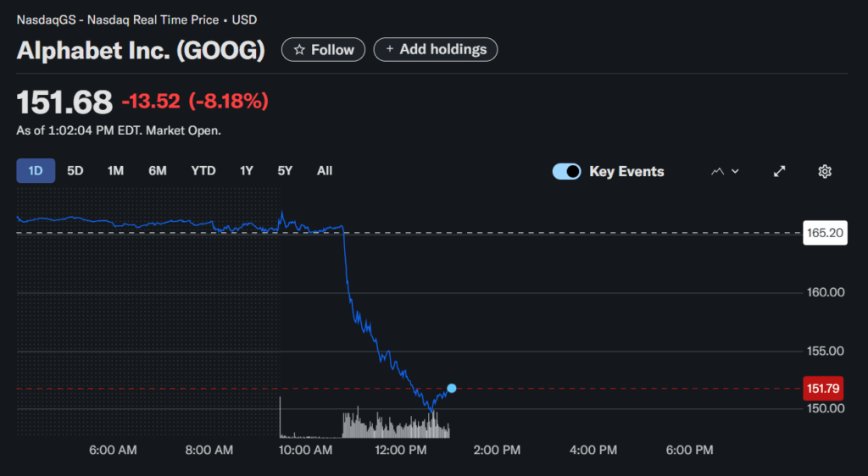Image resolution: width=868 pixels, height=476 pixels.
Task: Show the All time range
Action: pos(325,170)
